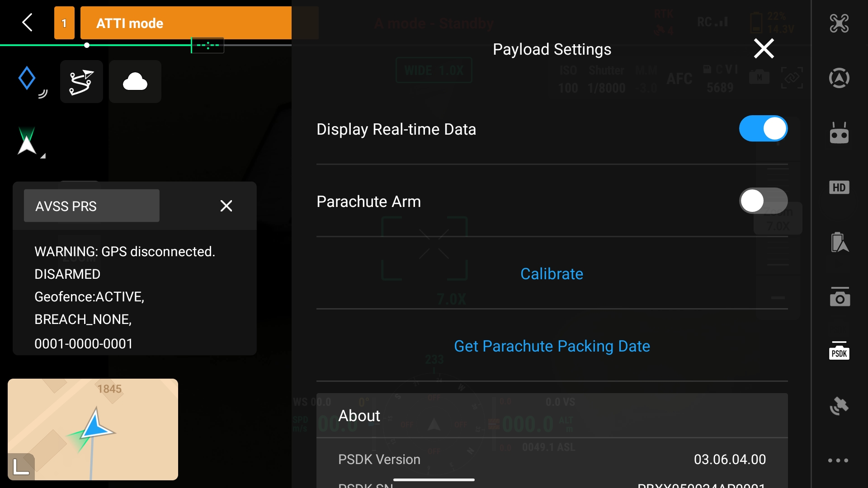Click Get Parachute Packing Date
The height and width of the screenshot is (488, 868).
[x=552, y=346]
